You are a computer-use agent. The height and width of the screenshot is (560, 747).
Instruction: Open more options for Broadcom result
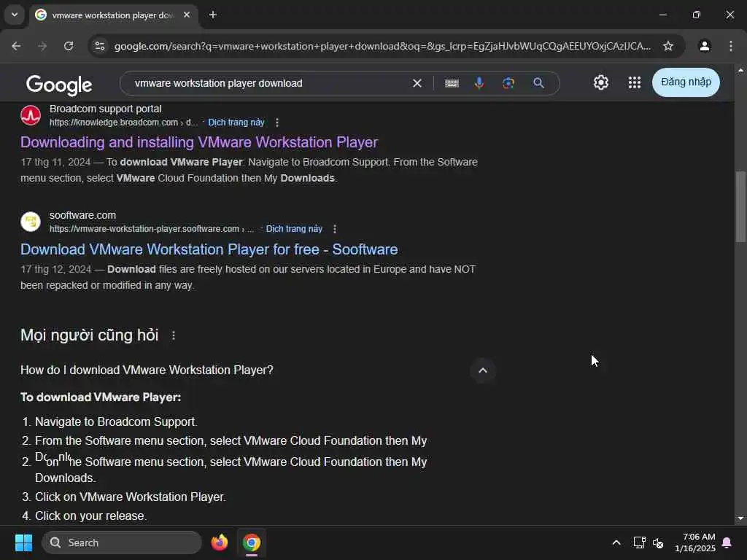(276, 122)
